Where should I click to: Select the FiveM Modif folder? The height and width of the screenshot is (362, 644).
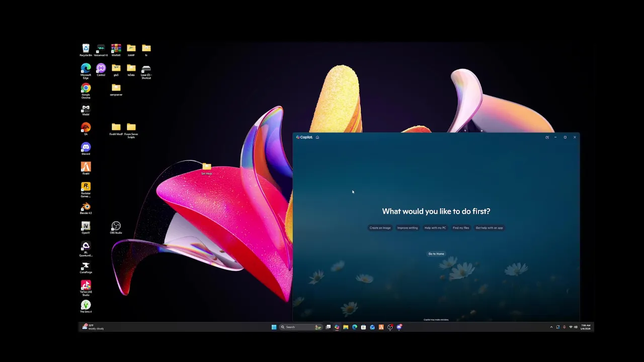tap(116, 129)
